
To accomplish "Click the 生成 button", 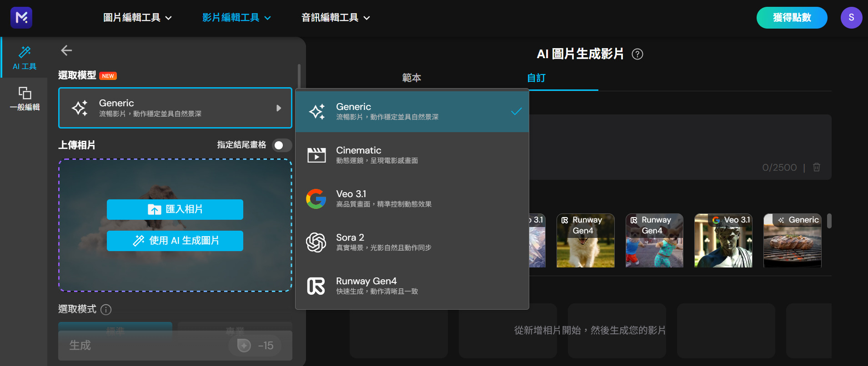I will point(175,346).
